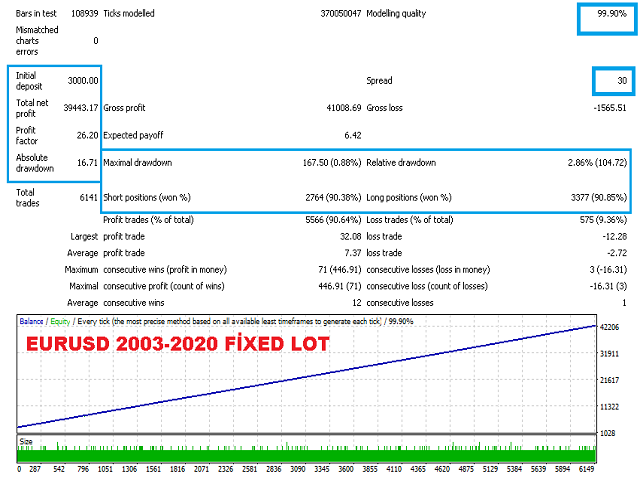Click the Gross profit value 41008.69
The height and width of the screenshot is (480, 640).
[x=344, y=108]
